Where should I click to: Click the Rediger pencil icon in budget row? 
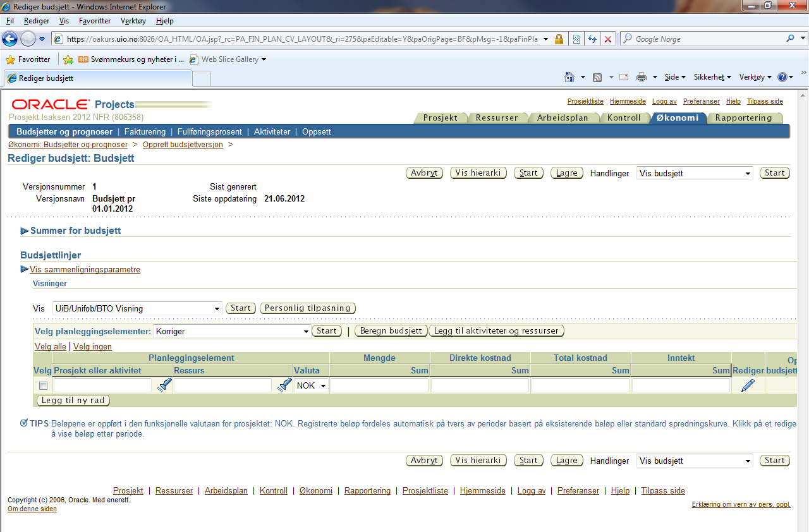pyautogui.click(x=748, y=385)
